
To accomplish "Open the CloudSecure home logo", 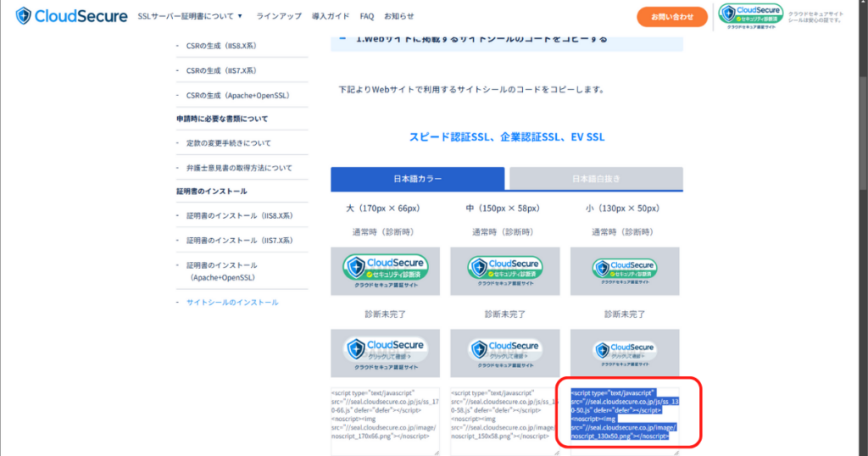I will pos(71,16).
